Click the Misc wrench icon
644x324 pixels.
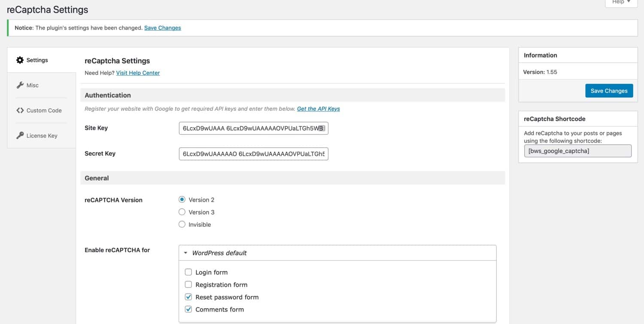[x=21, y=85]
